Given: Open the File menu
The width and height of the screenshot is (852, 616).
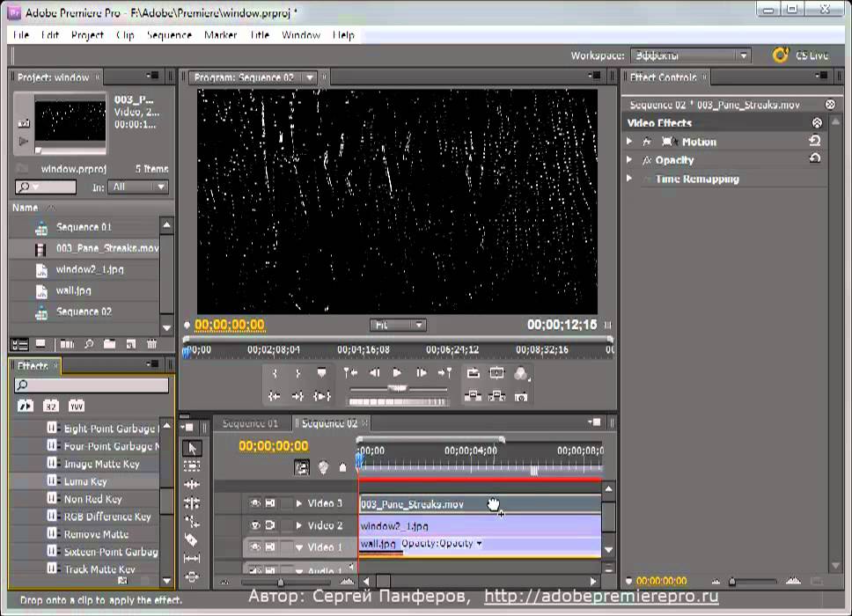Looking at the screenshot, I should click(x=20, y=35).
